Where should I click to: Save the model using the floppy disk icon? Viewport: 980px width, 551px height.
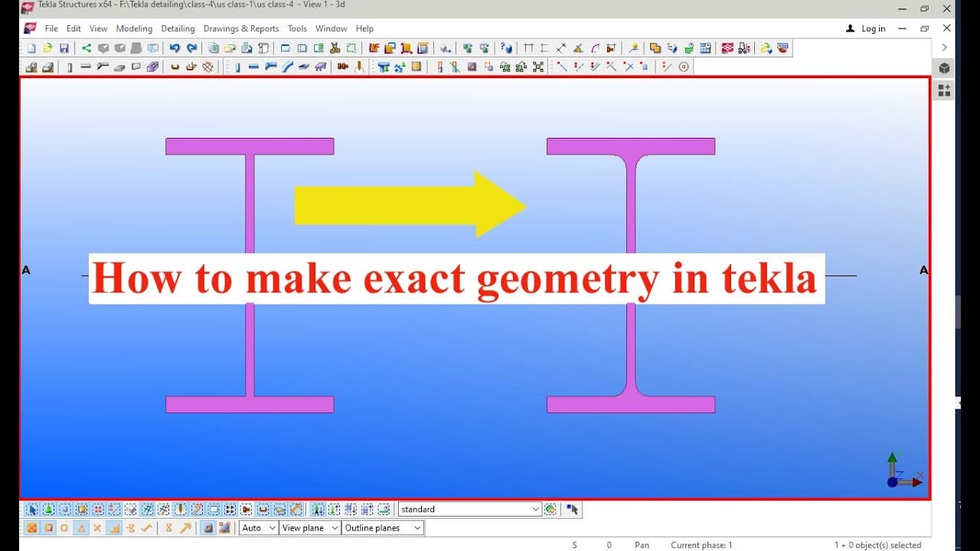click(64, 48)
